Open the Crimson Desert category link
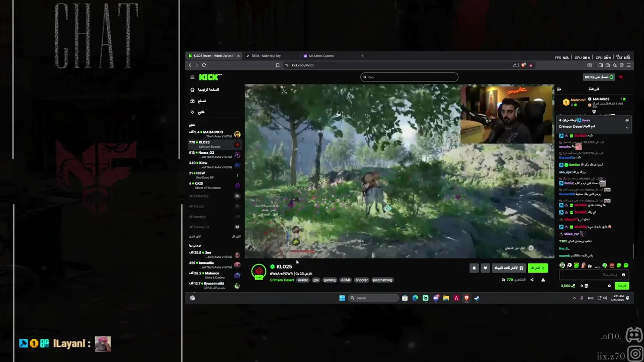 pos(282,280)
